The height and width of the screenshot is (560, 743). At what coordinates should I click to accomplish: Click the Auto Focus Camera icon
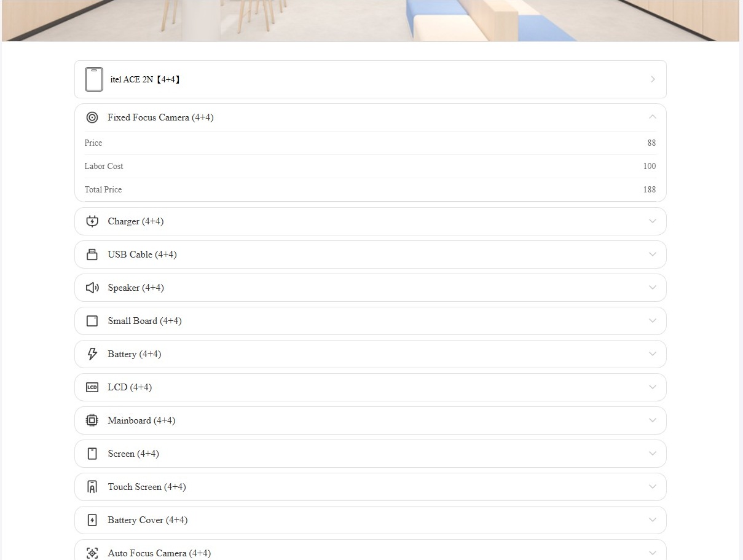[x=92, y=553]
